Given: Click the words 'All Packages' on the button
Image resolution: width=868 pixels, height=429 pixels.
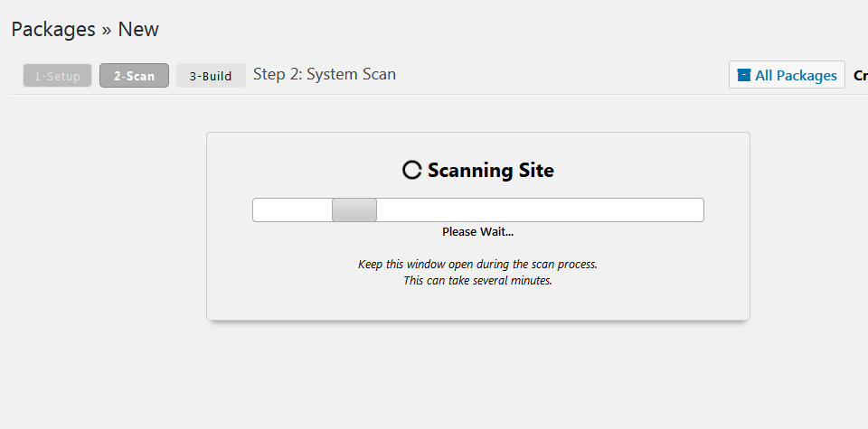Looking at the screenshot, I should click(796, 75).
